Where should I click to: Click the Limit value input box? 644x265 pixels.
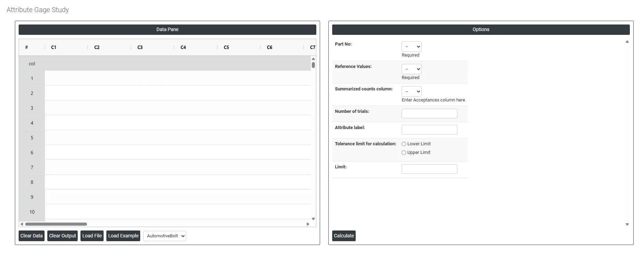[x=430, y=169]
